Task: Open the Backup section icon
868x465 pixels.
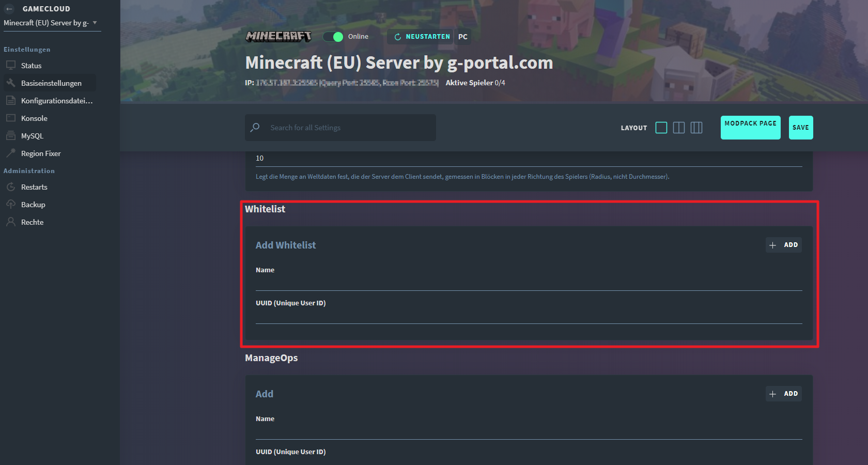Action: click(11, 204)
